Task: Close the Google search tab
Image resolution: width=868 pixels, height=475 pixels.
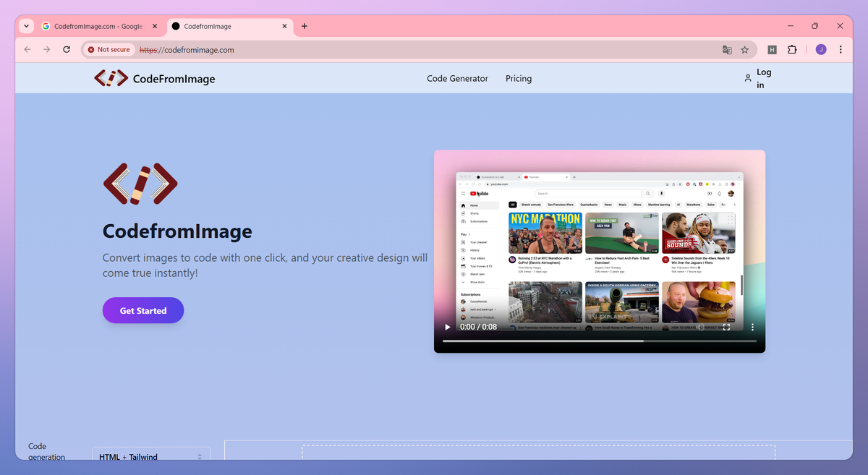Action: coord(154,26)
